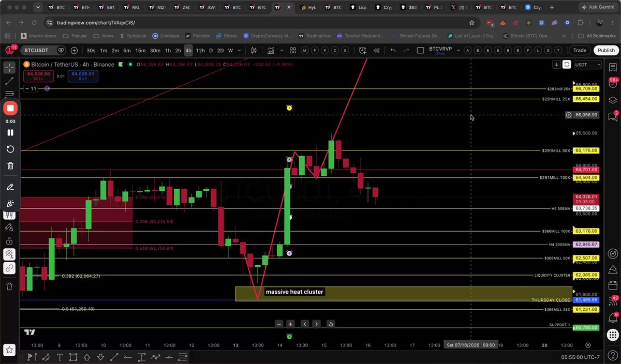Viewport: 621px width, 364px height.
Task: Toggle the chart sync button beside USDT
Action: pyautogui.click(x=567, y=65)
